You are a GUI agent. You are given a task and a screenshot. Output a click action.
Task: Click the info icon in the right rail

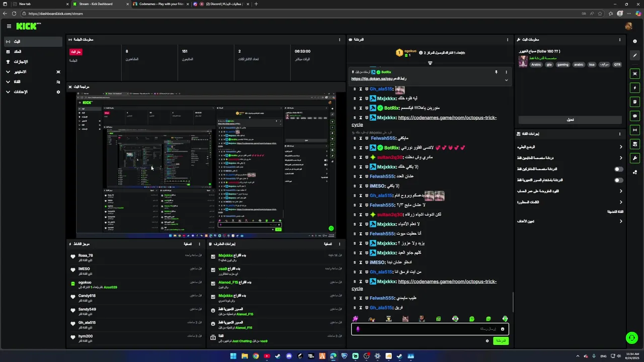click(x=635, y=41)
